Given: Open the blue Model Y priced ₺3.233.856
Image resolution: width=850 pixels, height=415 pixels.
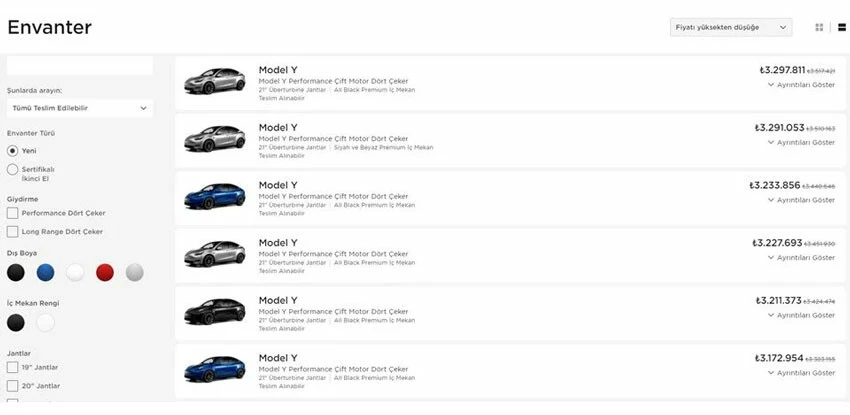Looking at the screenshot, I should [510, 198].
